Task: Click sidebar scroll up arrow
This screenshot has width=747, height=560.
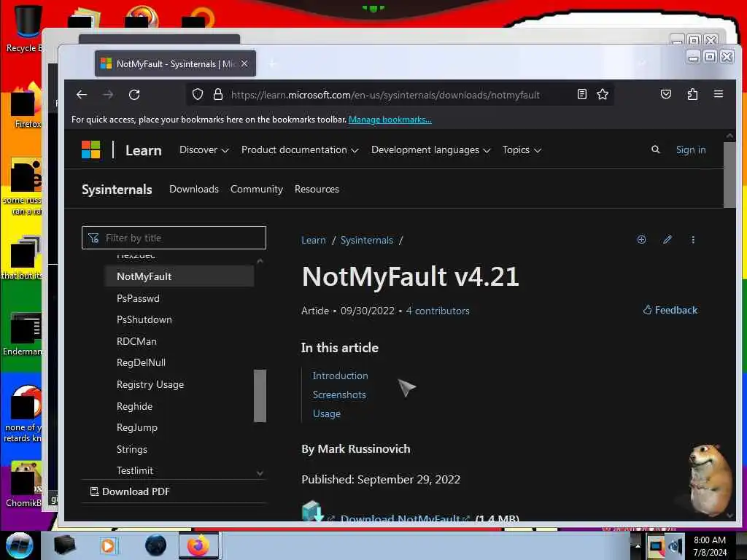Action: click(260, 262)
